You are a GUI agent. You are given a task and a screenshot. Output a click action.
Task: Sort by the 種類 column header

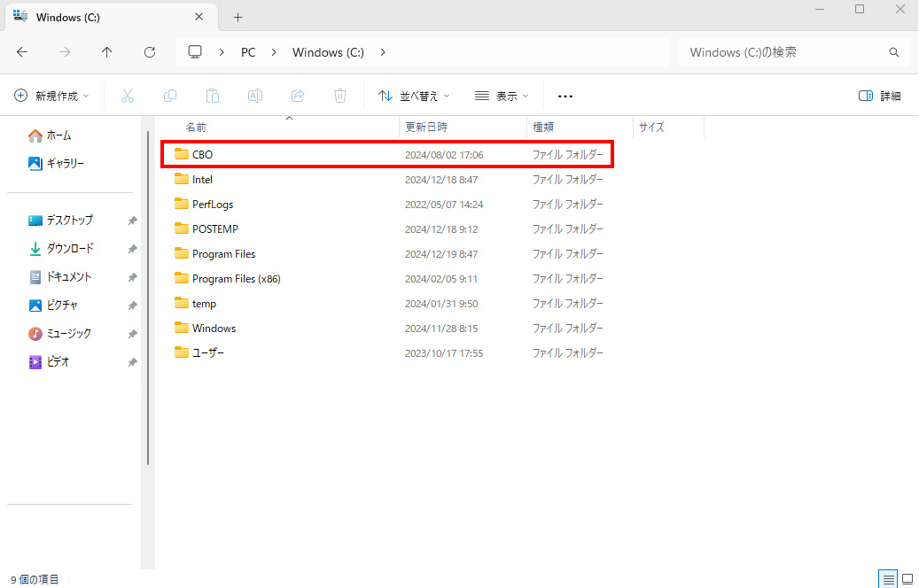click(x=543, y=128)
